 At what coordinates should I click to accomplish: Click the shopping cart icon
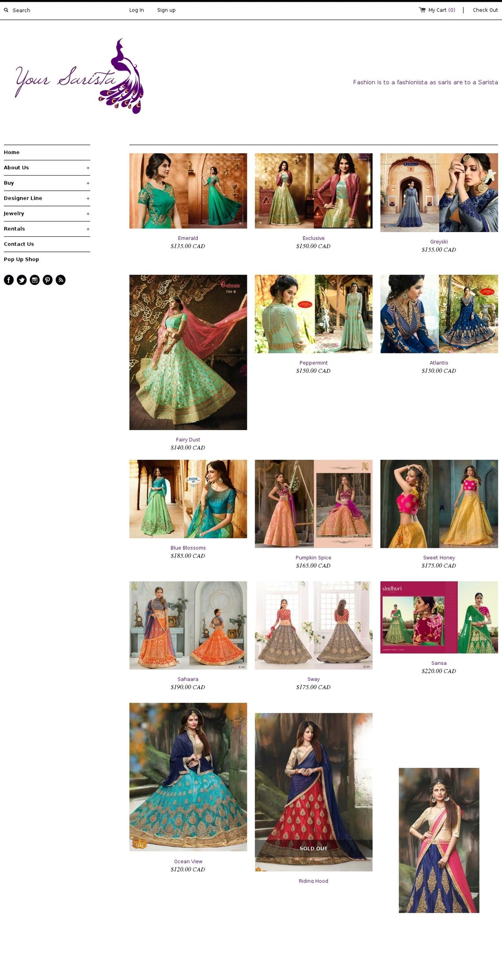(x=422, y=10)
